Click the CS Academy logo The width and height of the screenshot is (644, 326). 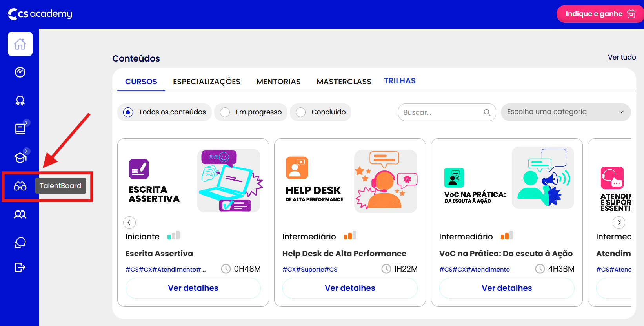(40, 14)
